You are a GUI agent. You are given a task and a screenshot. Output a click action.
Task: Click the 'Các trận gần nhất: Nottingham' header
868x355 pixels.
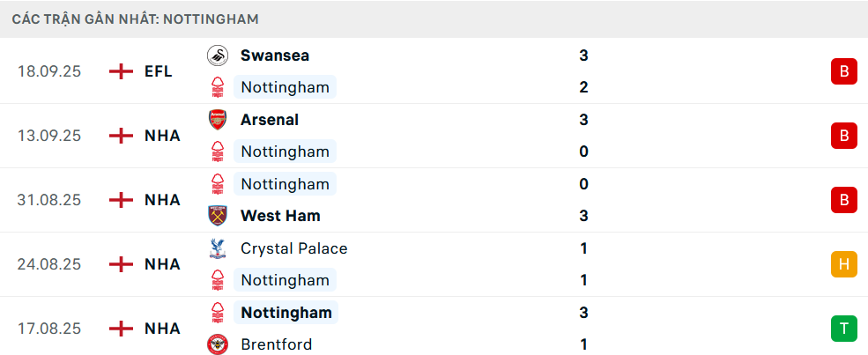(136, 18)
